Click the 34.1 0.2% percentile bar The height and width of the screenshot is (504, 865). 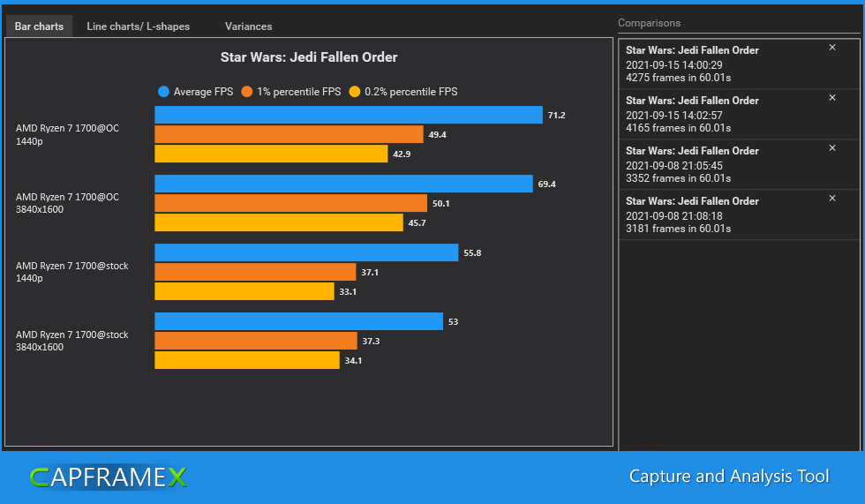(x=247, y=360)
